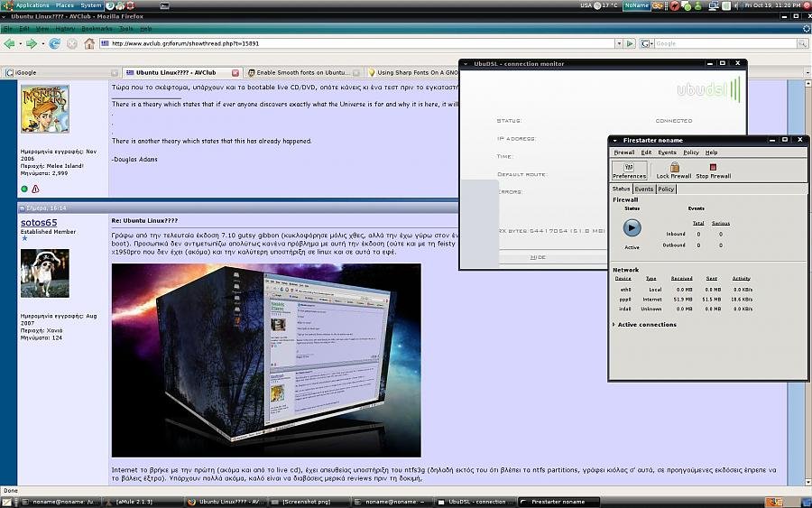
Task: Select the Status tab in Firestarter
Action: coord(621,189)
